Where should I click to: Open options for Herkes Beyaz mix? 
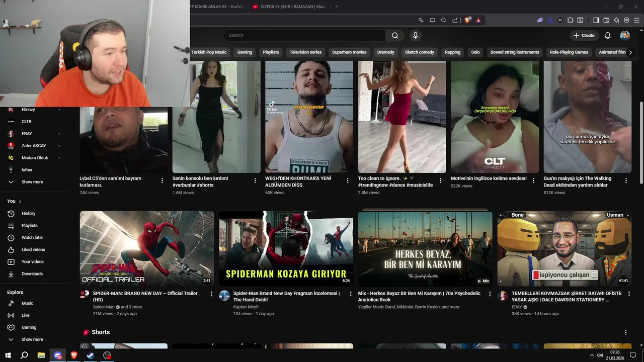pyautogui.click(x=490, y=294)
